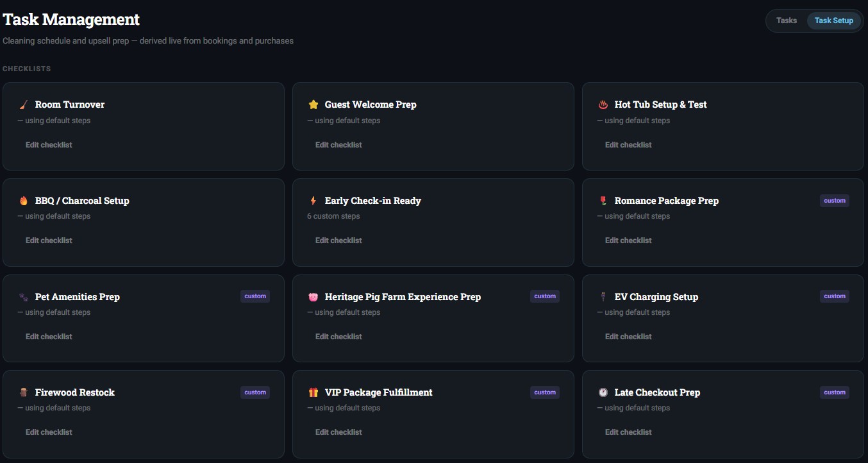The height and width of the screenshot is (463, 868).
Task: Click the custom badge on Romance Package Prep
Action: 835,201
